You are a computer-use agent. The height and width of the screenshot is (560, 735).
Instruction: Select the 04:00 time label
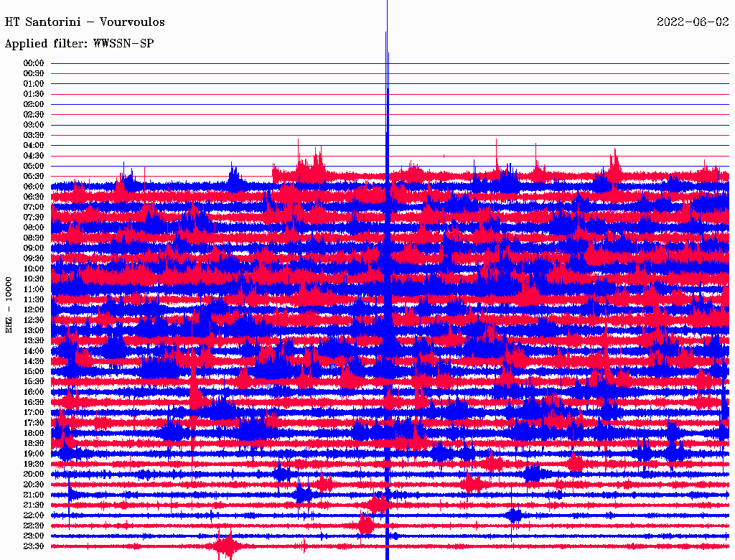(x=34, y=146)
